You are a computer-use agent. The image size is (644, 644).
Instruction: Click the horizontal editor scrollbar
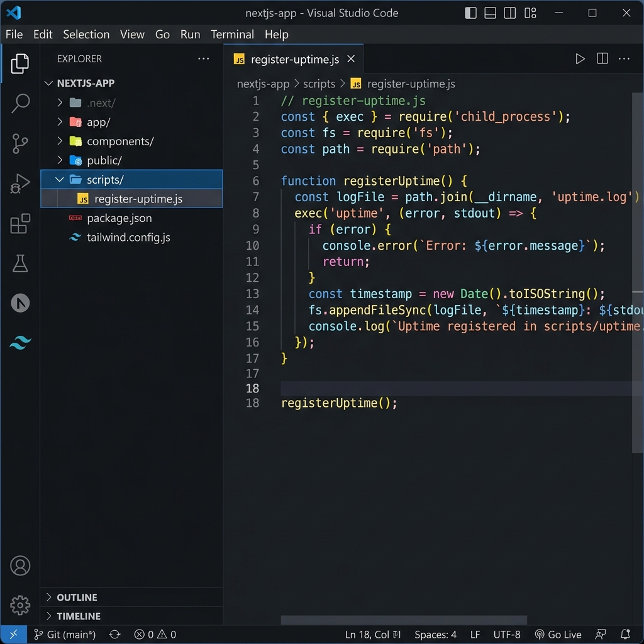click(x=404, y=619)
